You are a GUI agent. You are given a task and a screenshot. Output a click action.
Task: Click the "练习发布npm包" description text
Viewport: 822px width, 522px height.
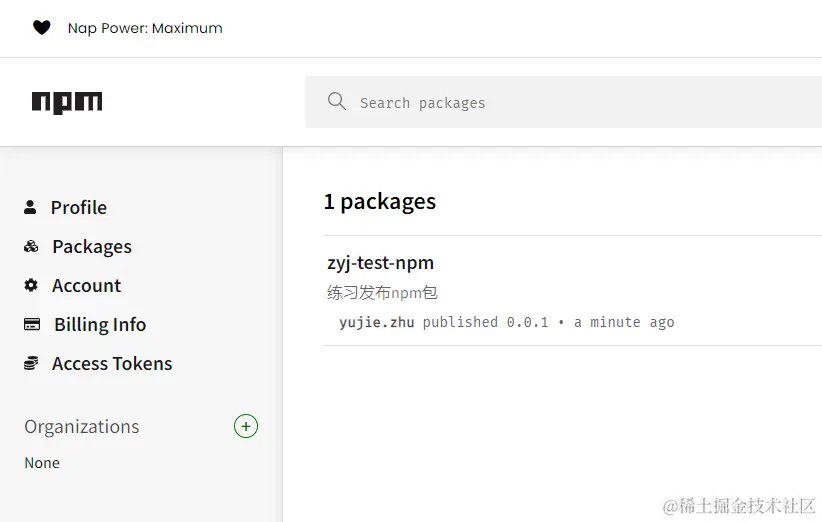tap(382, 292)
